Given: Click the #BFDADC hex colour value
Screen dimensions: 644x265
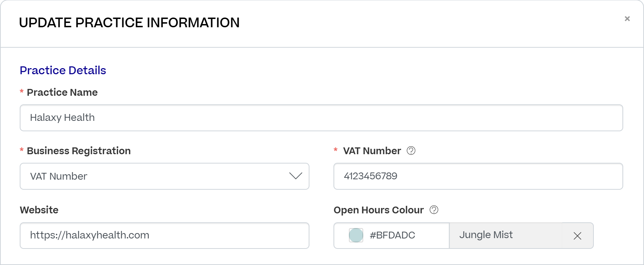Looking at the screenshot, I should [392, 235].
